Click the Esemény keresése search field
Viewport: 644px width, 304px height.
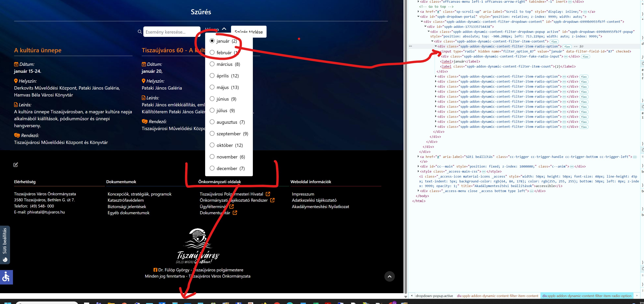172,32
